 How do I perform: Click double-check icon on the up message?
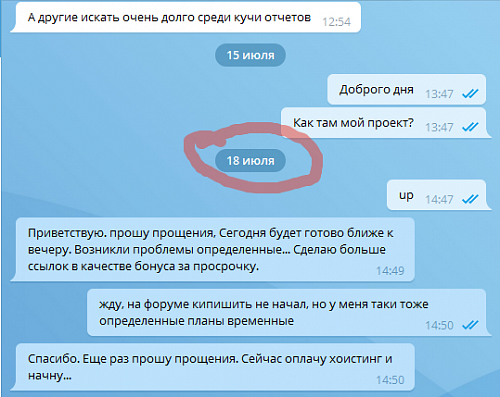point(470,199)
